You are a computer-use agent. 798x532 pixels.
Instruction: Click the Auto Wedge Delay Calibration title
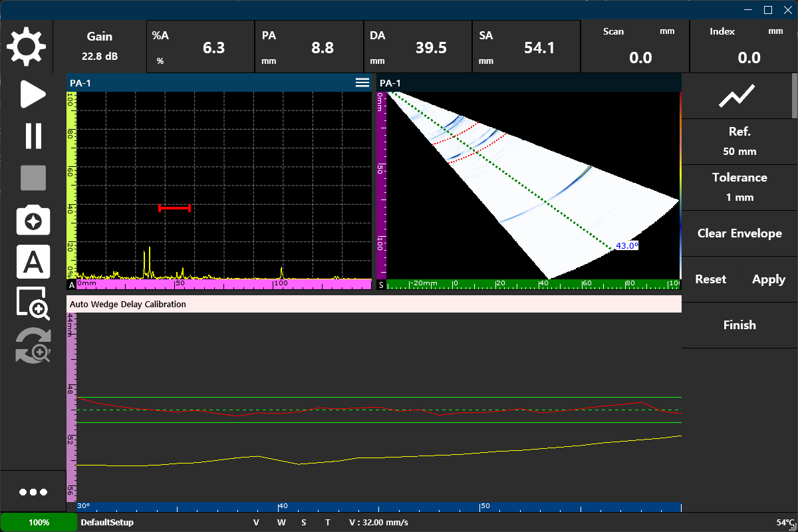click(128, 304)
